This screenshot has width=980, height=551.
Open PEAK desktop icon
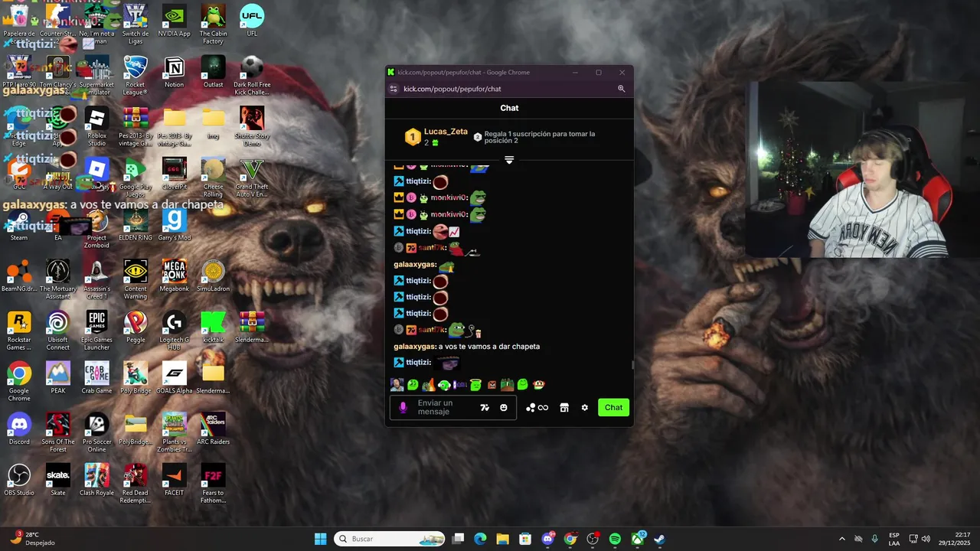point(58,378)
